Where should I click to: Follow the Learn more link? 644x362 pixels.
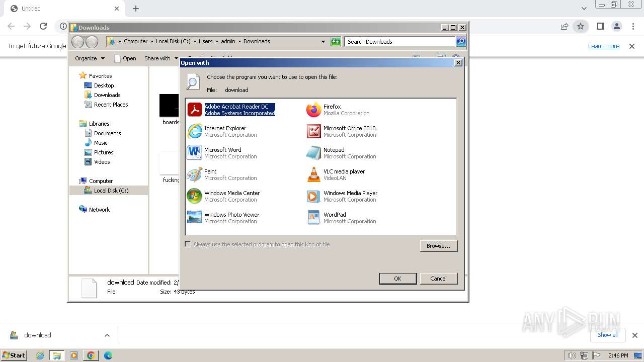pos(604,46)
